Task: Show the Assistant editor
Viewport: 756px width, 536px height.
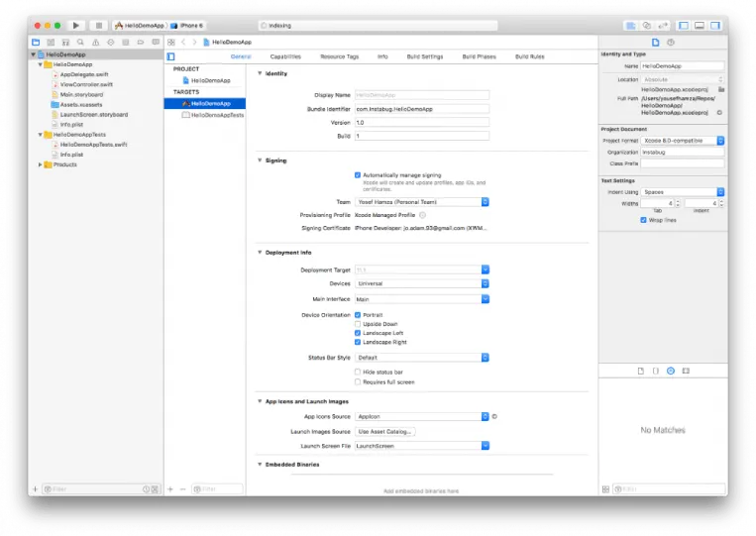Action: 647,26
